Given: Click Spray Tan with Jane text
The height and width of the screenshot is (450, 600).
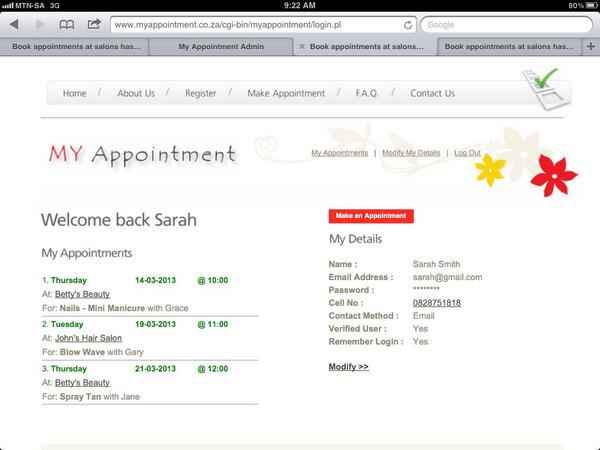Looking at the screenshot, I should pyautogui.click(x=99, y=396).
